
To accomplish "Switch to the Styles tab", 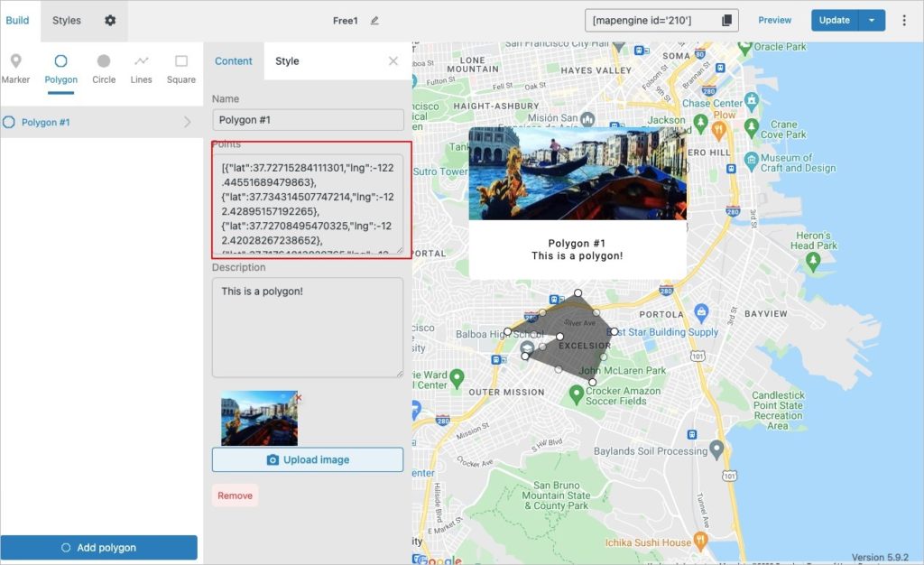I will [x=67, y=20].
